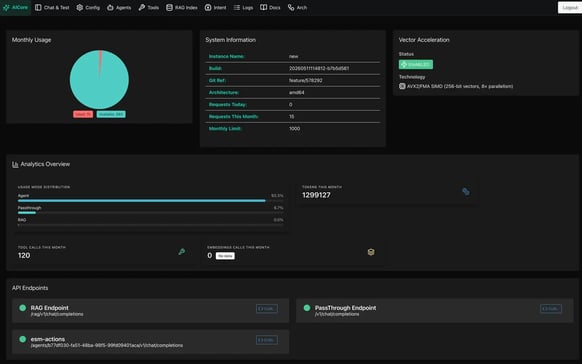582x364 pixels.
Task: Select the token count 1299127
Action: pyautogui.click(x=316, y=195)
